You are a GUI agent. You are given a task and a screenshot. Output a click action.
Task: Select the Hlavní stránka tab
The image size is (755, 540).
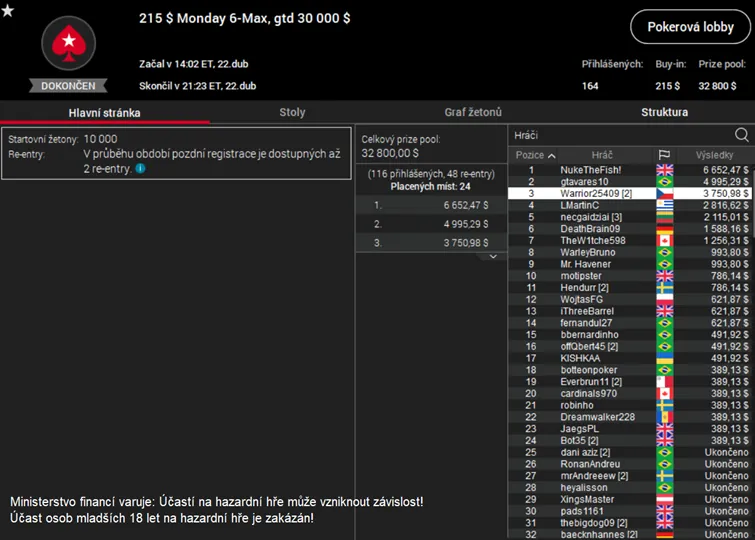(x=104, y=113)
